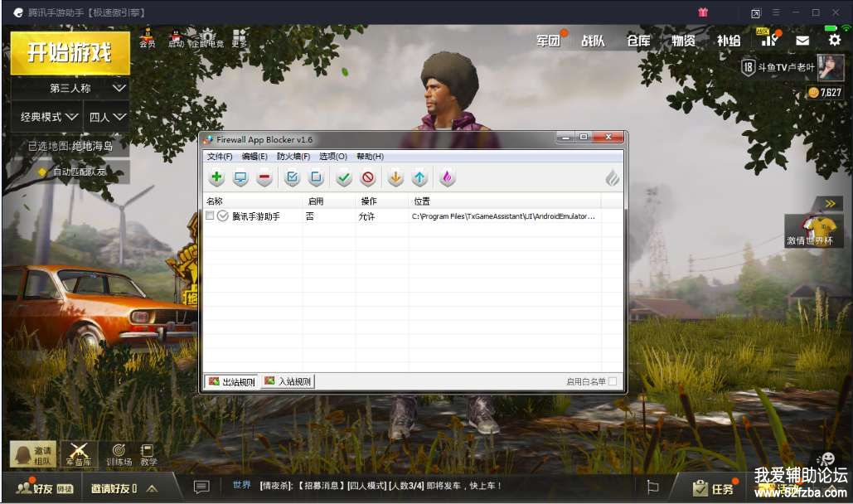Image resolution: width=853 pixels, height=504 pixels.
Task: Click the red minus Delete rule icon
Action: pos(264,177)
